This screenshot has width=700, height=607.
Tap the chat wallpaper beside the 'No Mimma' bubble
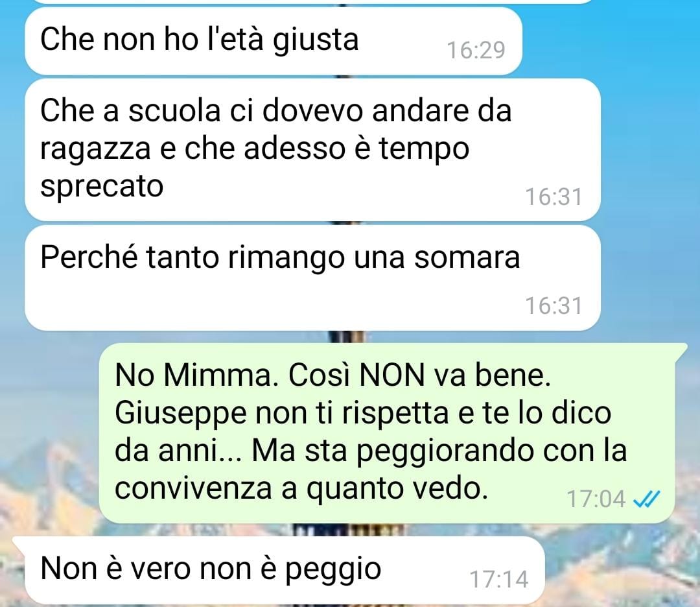pos(49,429)
